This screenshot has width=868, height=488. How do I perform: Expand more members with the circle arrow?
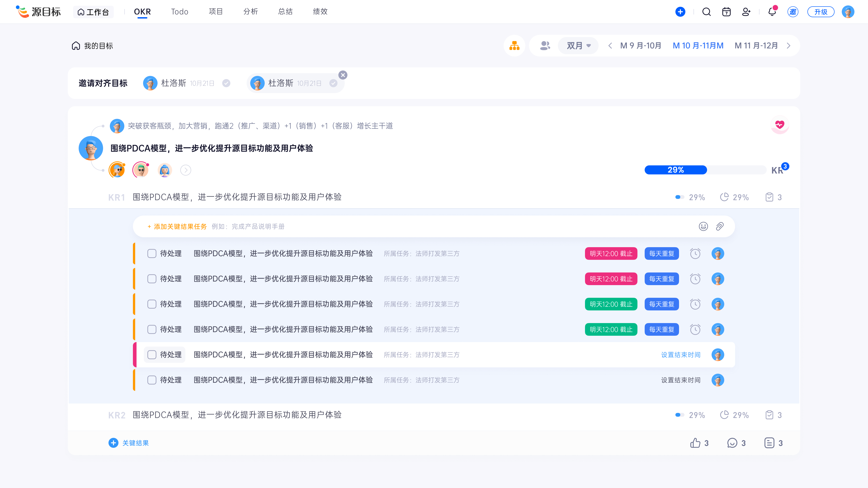pyautogui.click(x=185, y=170)
